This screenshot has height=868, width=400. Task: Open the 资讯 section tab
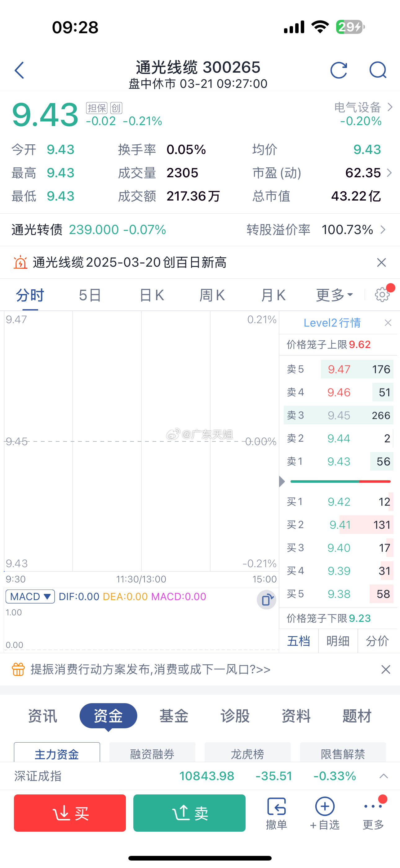point(42,716)
